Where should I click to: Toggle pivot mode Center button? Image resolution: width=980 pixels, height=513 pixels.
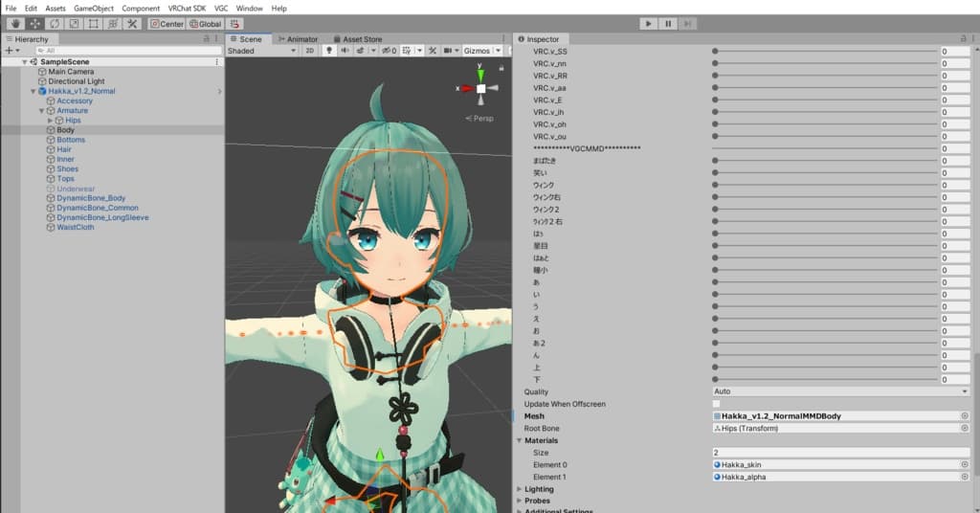[167, 23]
